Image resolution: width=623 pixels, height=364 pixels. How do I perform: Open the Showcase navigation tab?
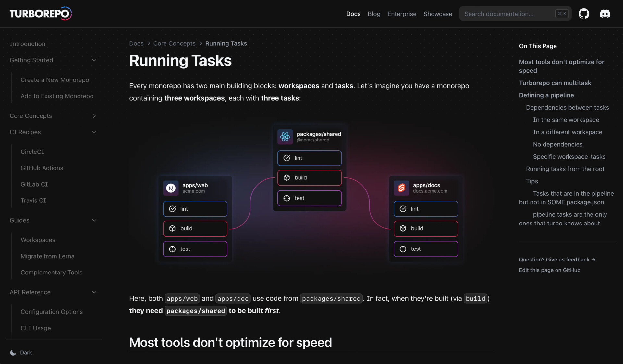tap(438, 14)
